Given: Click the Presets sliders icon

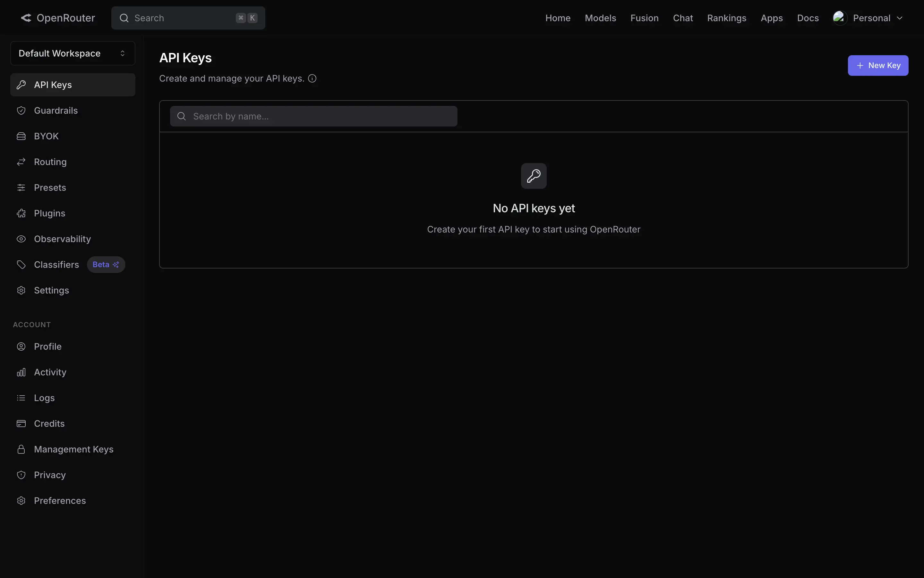Looking at the screenshot, I should point(21,188).
